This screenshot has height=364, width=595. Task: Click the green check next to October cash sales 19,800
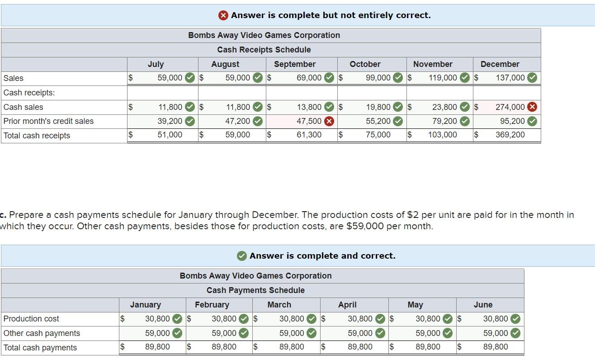coord(398,107)
